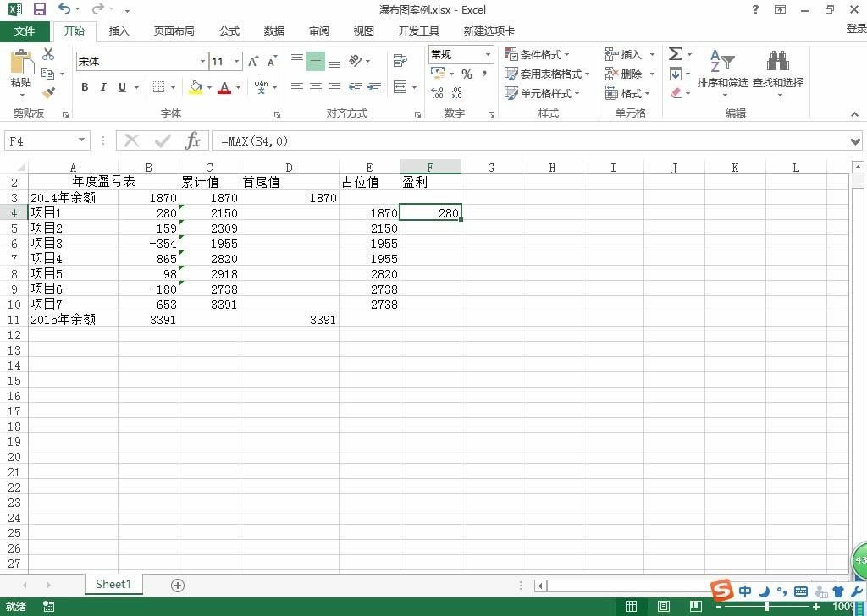867x616 pixels.
Task: Click the Merge and Center icon
Action: [x=400, y=87]
